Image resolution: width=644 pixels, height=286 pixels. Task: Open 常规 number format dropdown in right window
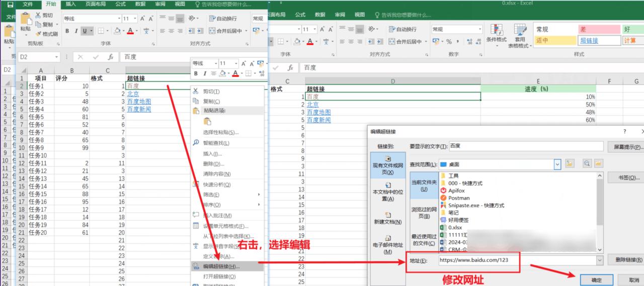tap(479, 30)
